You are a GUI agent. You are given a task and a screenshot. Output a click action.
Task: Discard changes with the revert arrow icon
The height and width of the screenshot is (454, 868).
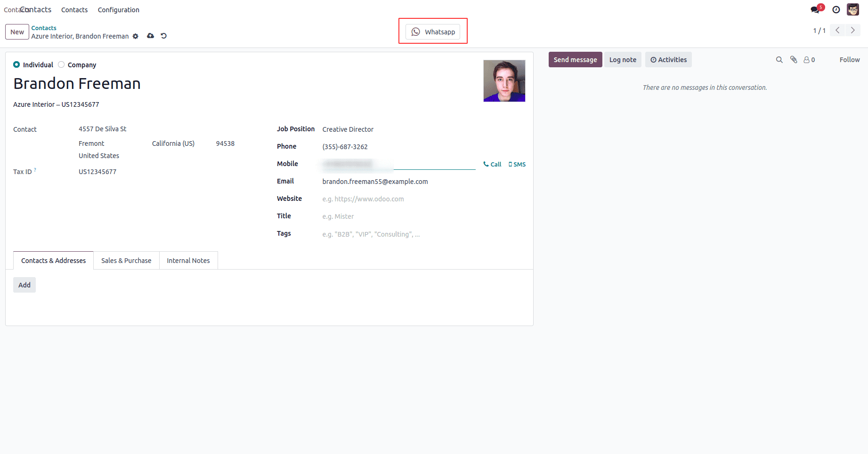[163, 36]
